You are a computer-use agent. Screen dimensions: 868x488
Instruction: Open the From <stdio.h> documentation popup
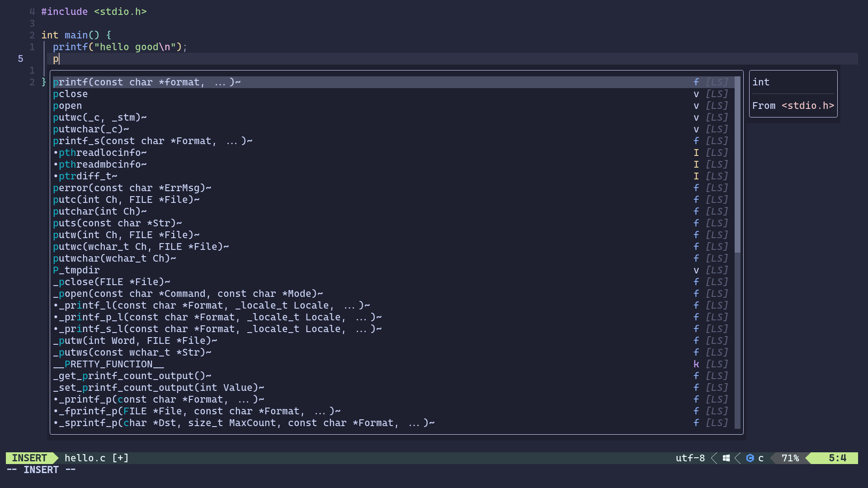pyautogui.click(x=793, y=106)
